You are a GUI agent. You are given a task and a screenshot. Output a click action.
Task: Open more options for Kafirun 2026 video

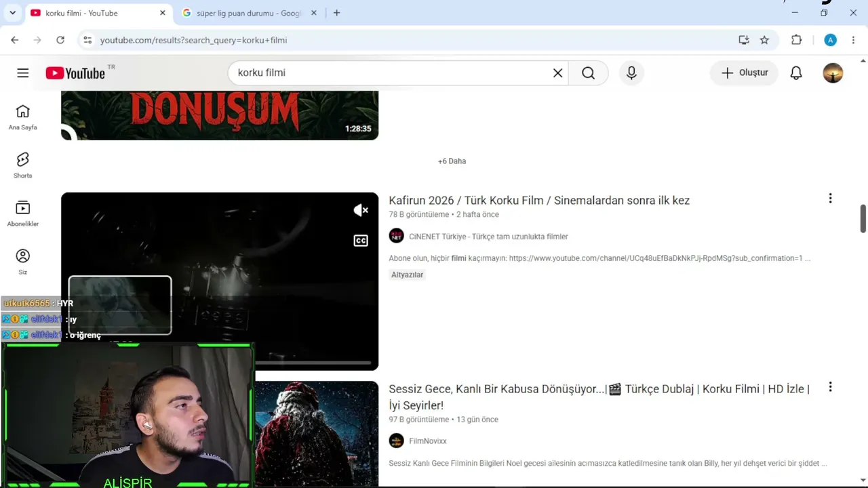click(830, 199)
